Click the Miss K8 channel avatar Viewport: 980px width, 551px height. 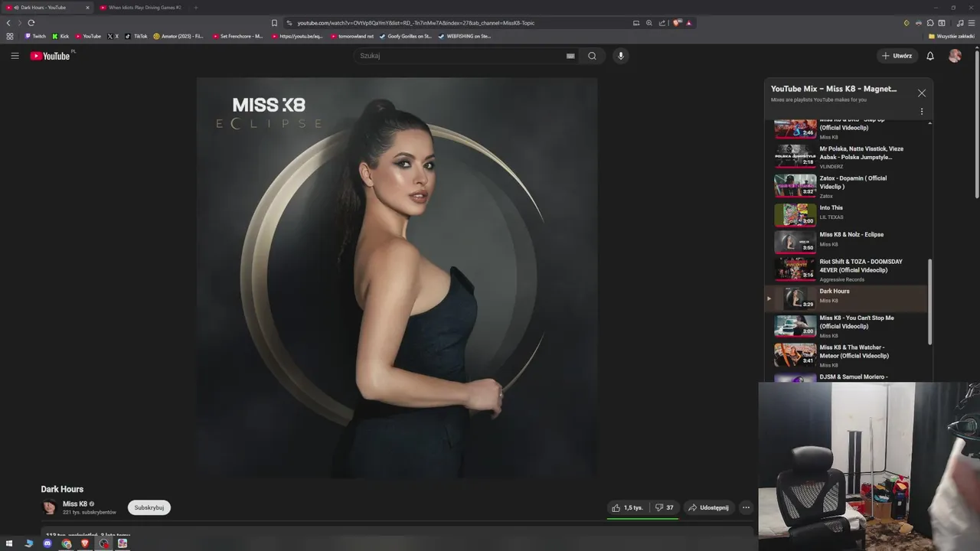(49, 507)
